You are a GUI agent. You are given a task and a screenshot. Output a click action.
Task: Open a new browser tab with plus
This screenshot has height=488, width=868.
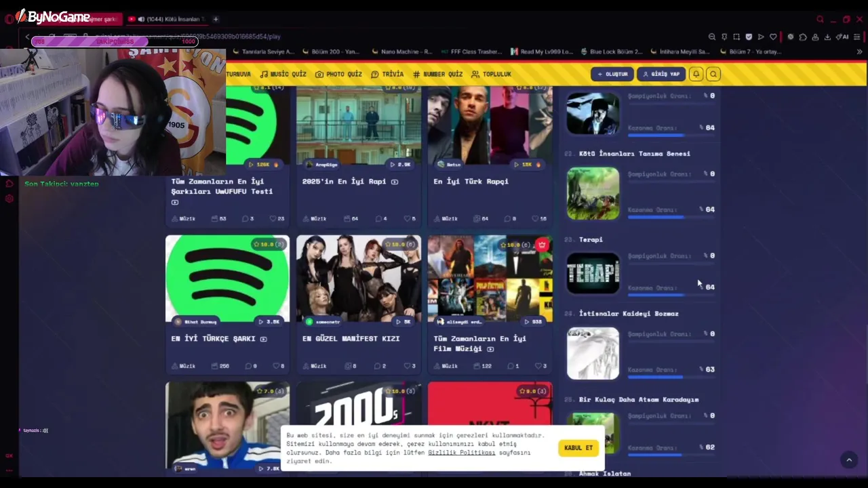coord(216,19)
